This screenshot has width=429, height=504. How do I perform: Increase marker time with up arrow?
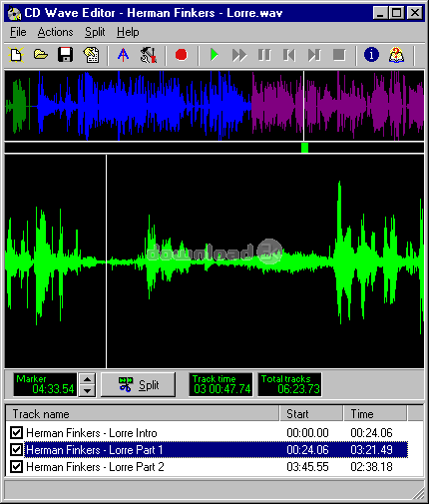[x=87, y=379]
